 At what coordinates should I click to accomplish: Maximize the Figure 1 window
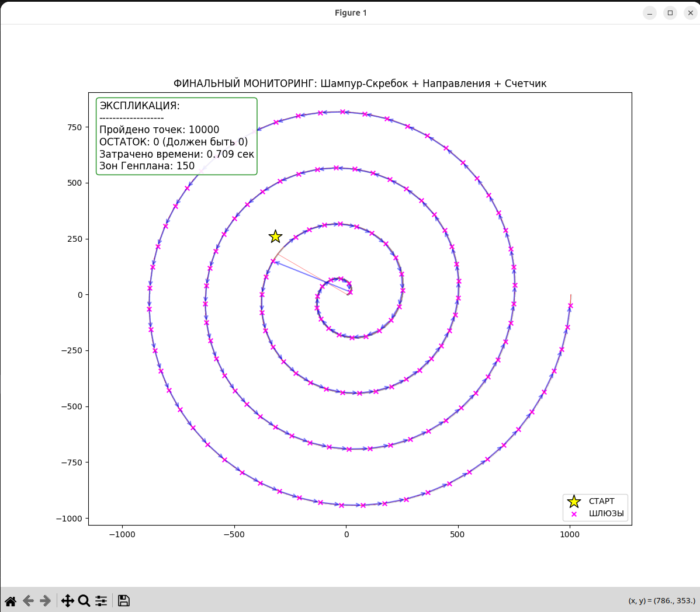tap(670, 13)
